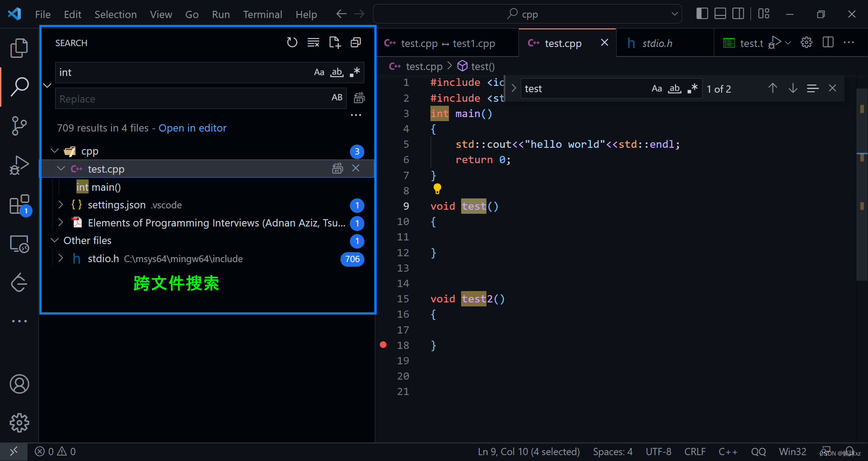
Task: Change encoding via UTF-8
Action: click(x=658, y=452)
